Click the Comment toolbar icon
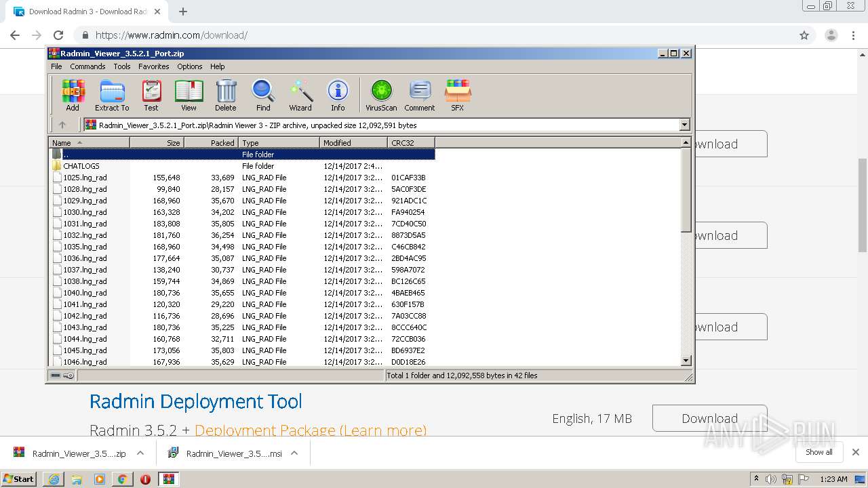 point(420,96)
